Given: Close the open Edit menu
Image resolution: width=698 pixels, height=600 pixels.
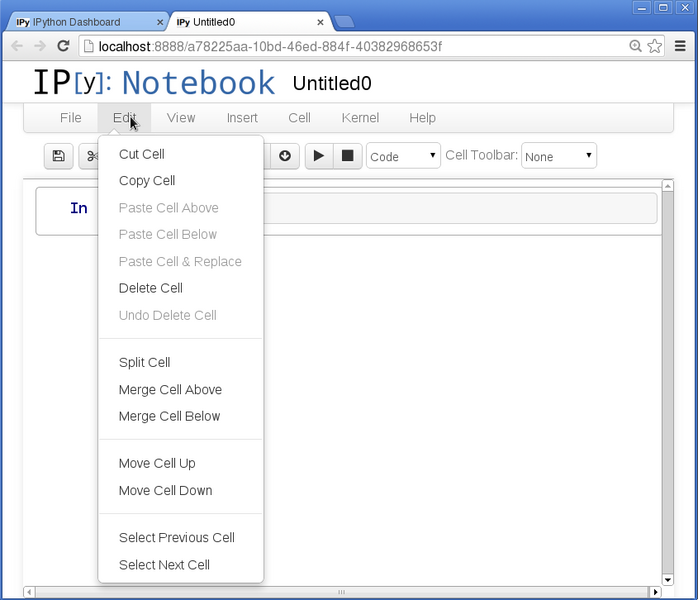Looking at the screenshot, I should [x=124, y=118].
